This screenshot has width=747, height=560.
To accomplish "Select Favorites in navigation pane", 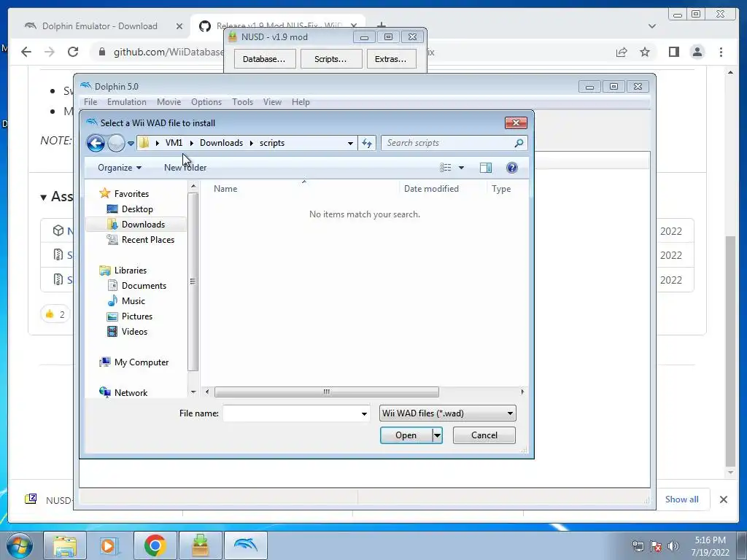I will click(131, 194).
